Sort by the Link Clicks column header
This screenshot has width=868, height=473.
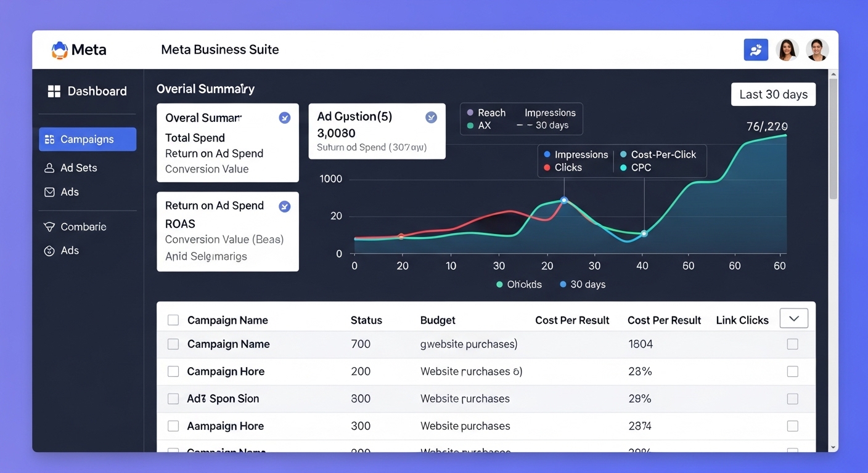point(742,320)
